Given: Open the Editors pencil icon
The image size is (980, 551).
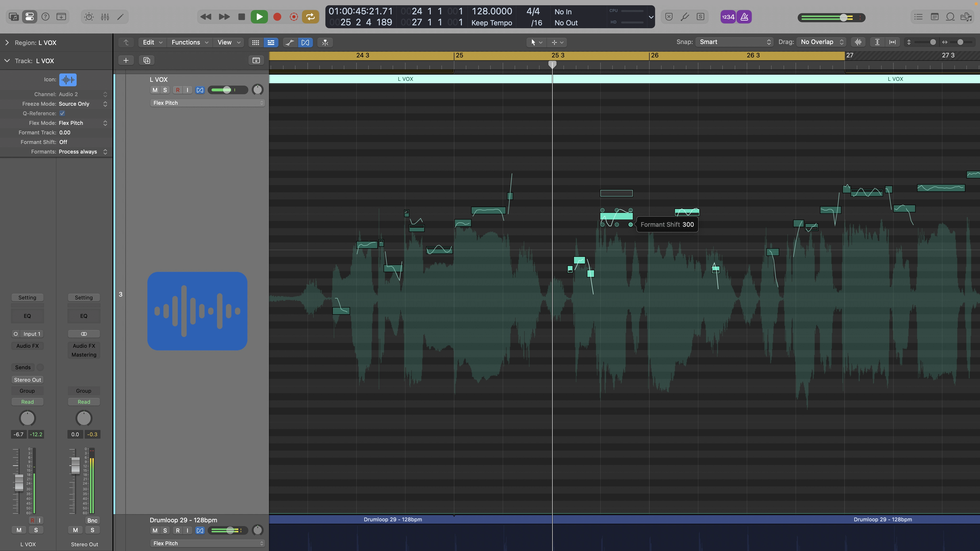Looking at the screenshot, I should [x=120, y=17].
